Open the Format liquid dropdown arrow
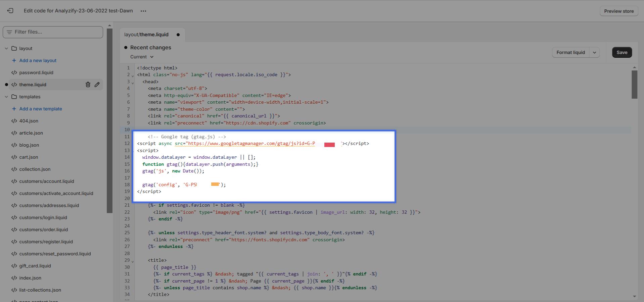 (595, 52)
